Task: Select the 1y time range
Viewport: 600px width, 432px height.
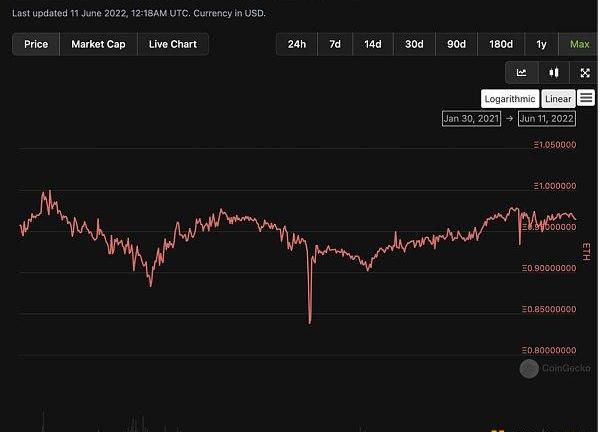Action: (541, 44)
